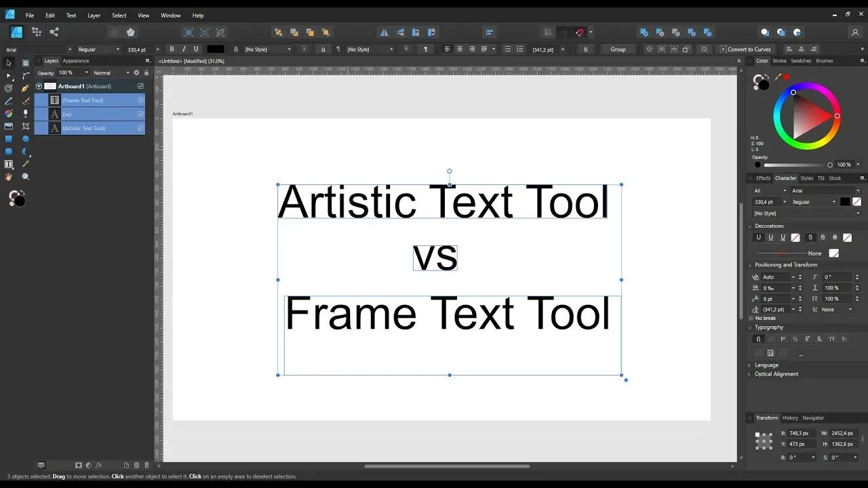Image resolution: width=868 pixels, height=488 pixels.
Task: Apply bold to the selected text
Action: click(x=172, y=49)
